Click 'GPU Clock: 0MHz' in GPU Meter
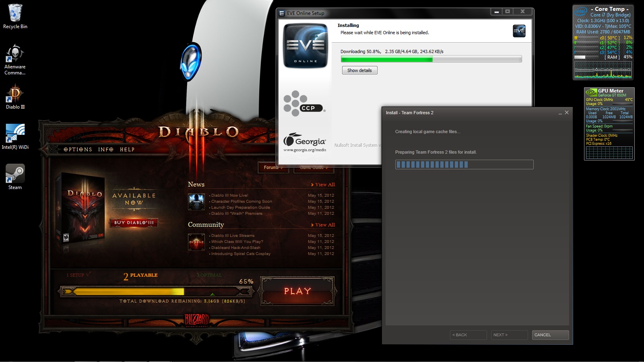The height and width of the screenshot is (362, 644). tap(599, 100)
